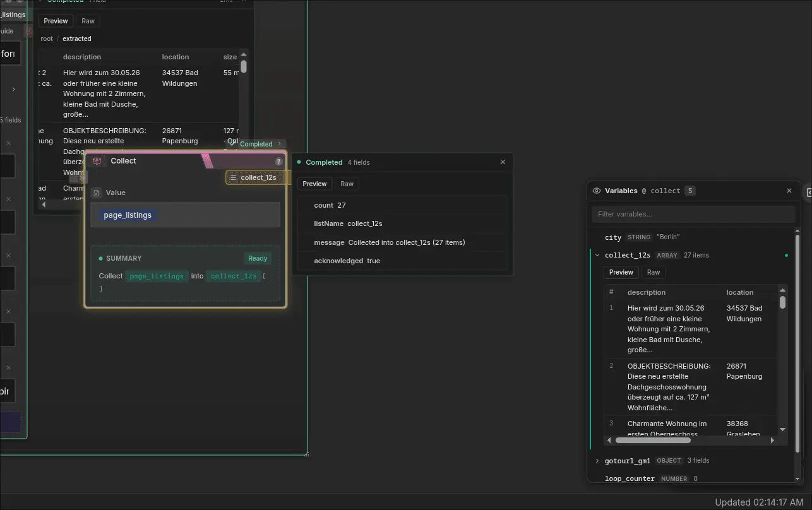The height and width of the screenshot is (510, 812).
Task: Click the OBJECT type badge of gotourl_gm1
Action: [669, 461]
